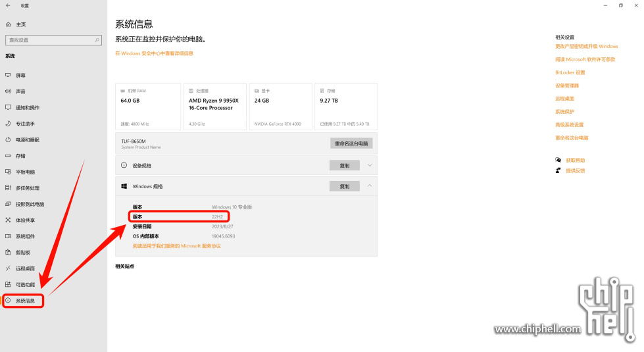Click the magnifier icon in the search box
The width and height of the screenshot is (644, 352).
tap(97, 40)
